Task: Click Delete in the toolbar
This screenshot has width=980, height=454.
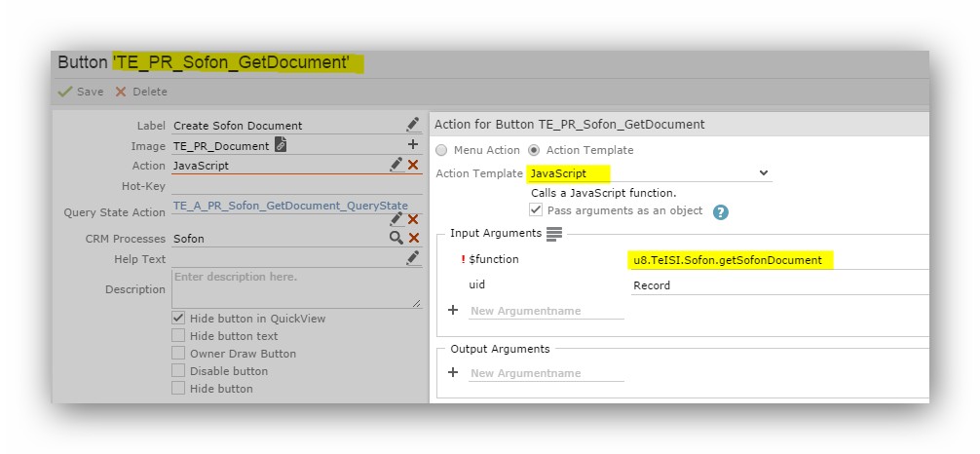Action: coord(140,92)
